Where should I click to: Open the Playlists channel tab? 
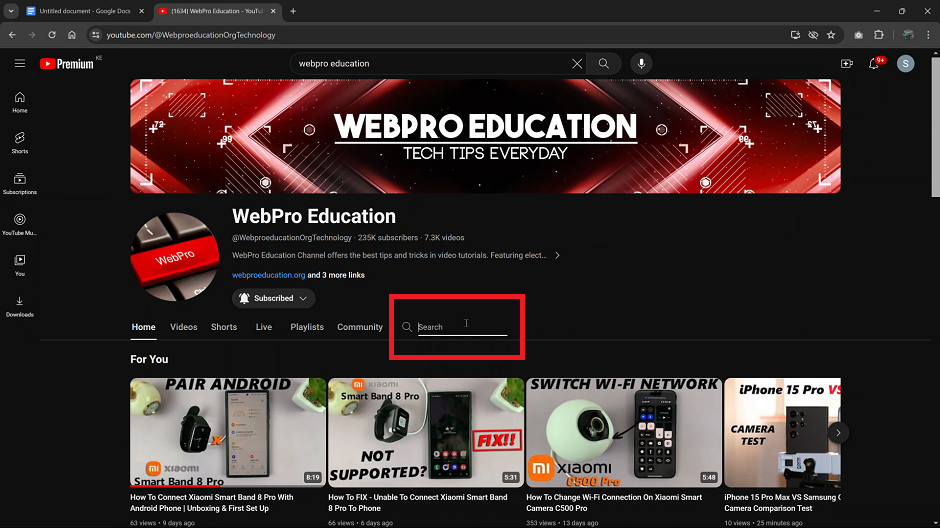pyautogui.click(x=307, y=327)
